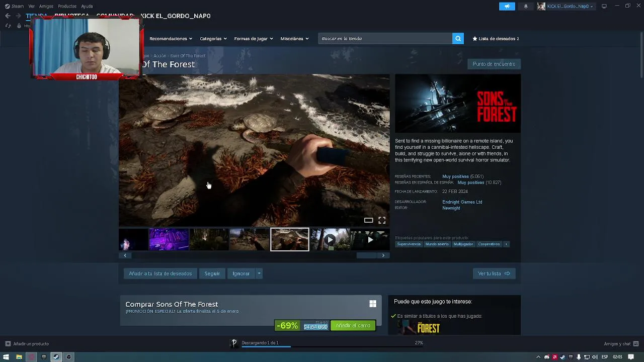Go forward with the right arrow
This screenshot has height=362, width=644.
coord(18,16)
